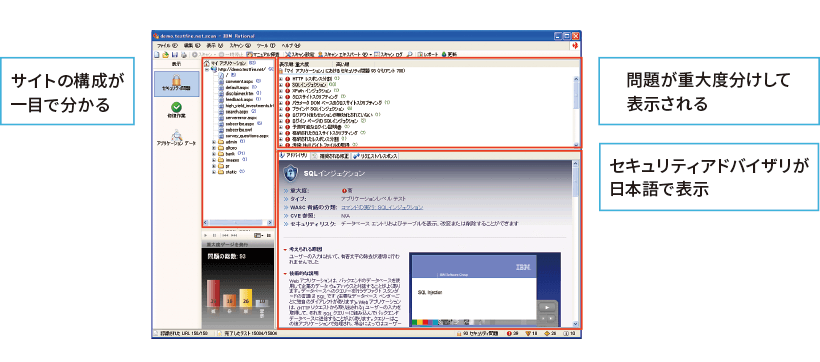
Task: Expand the bank folder node
Action: 214,154
